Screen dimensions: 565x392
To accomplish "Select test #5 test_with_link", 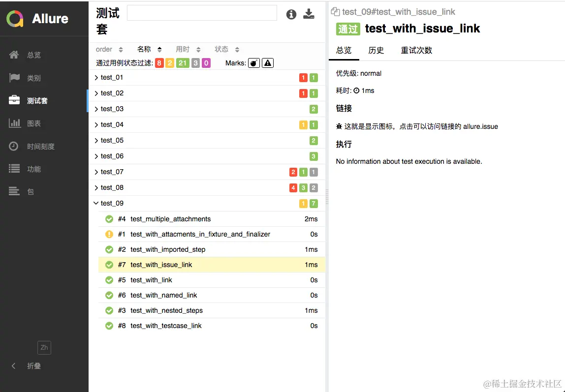I will tap(212, 280).
